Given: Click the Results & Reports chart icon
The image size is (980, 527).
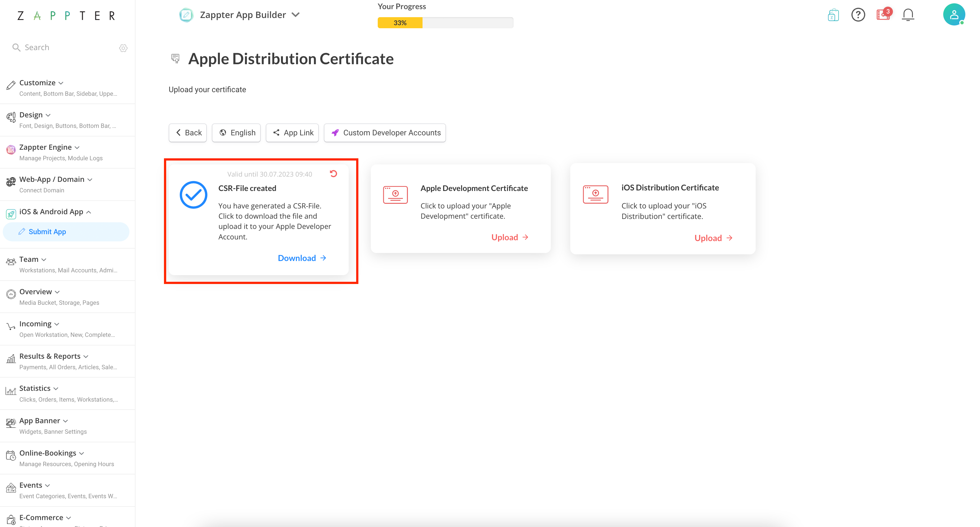Looking at the screenshot, I should pyautogui.click(x=11, y=358).
